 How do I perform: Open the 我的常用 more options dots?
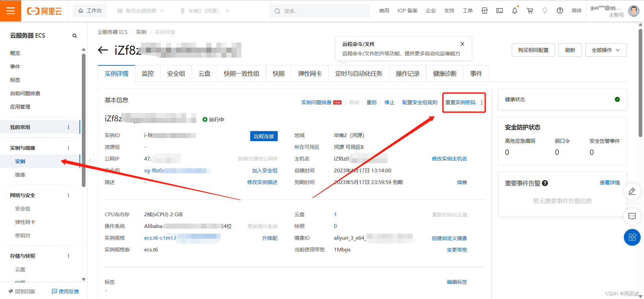point(68,127)
